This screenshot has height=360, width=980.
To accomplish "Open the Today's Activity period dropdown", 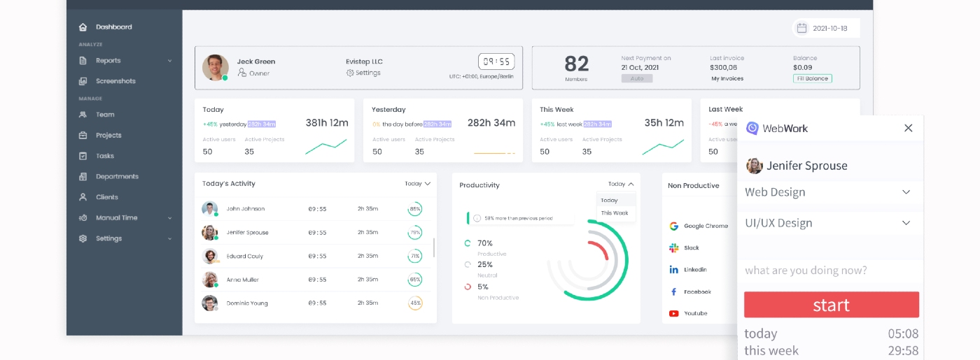I will tap(417, 184).
